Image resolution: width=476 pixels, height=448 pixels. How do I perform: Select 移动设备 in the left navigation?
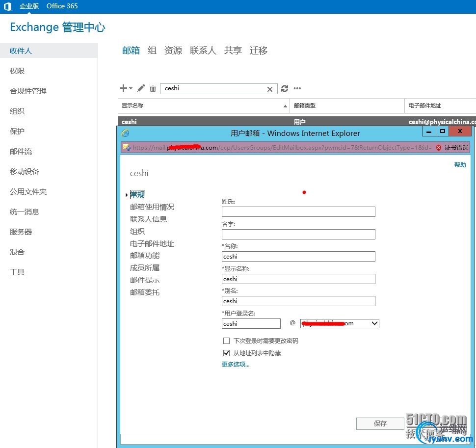[25, 171]
